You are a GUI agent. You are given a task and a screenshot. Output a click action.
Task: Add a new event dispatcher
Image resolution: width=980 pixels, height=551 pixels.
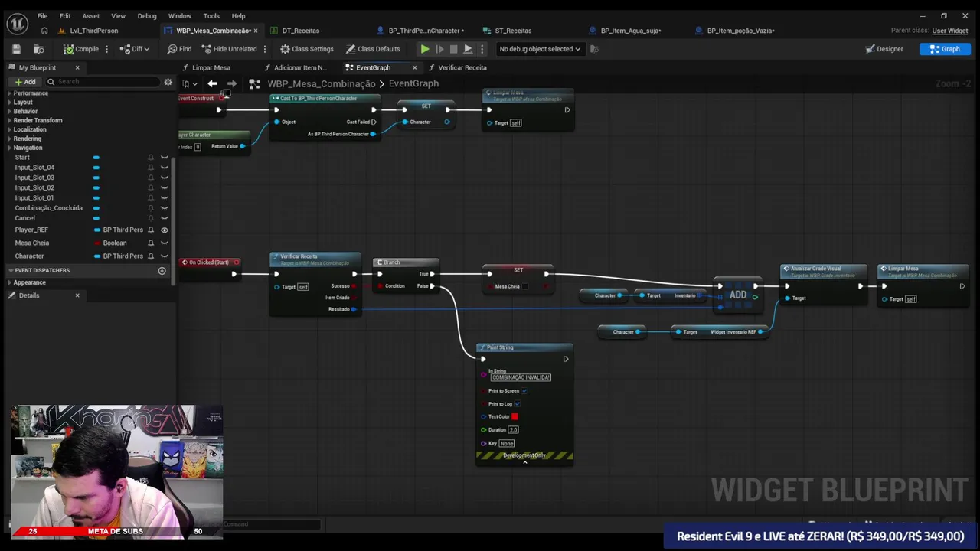tap(162, 270)
